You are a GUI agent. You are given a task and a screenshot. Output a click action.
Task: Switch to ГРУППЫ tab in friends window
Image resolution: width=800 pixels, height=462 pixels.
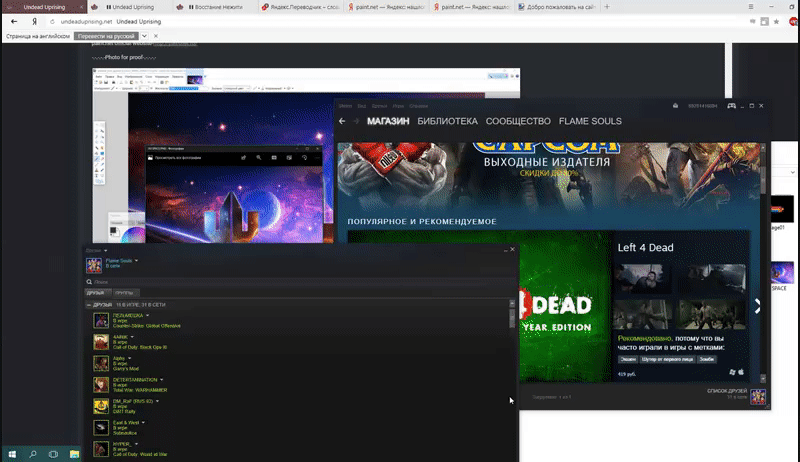[x=124, y=293]
